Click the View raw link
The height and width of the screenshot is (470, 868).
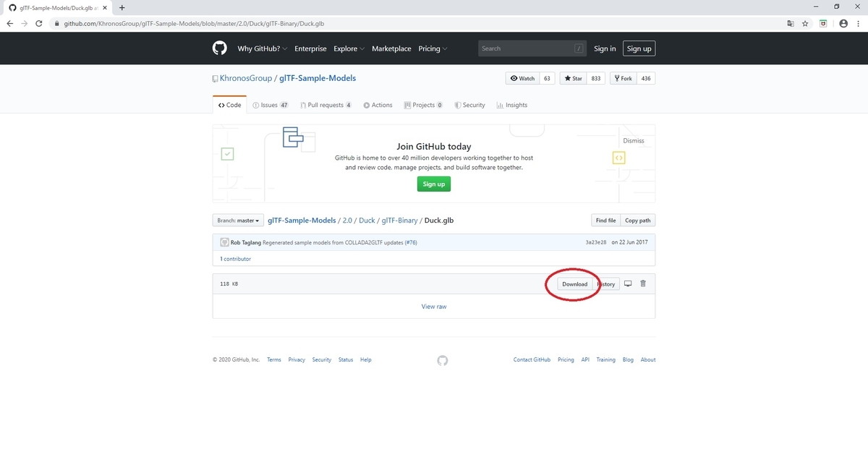click(x=434, y=307)
